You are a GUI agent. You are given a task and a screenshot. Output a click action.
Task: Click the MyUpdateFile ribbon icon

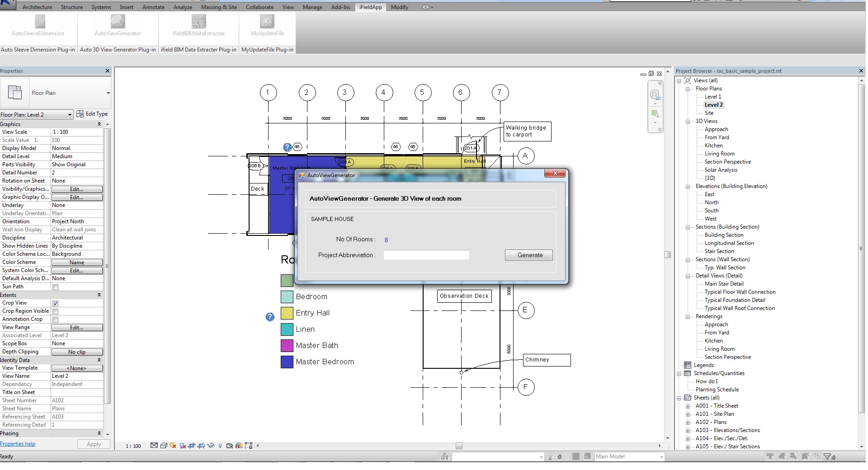pyautogui.click(x=267, y=21)
